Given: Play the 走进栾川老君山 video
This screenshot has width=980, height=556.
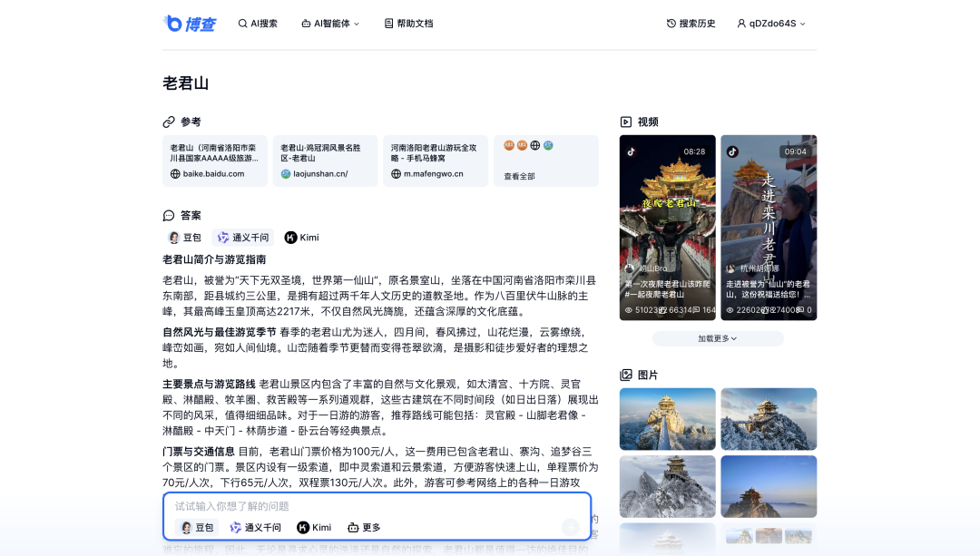Looking at the screenshot, I should [769, 228].
